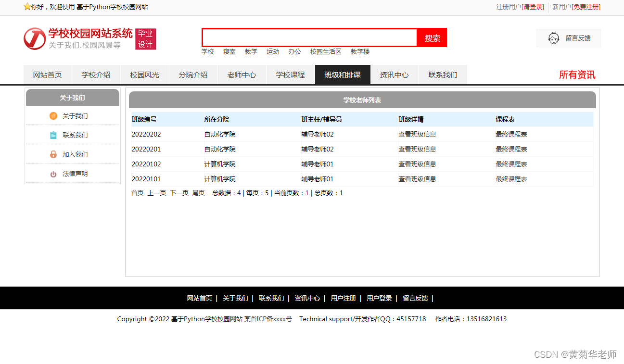Click the lock icon beside 加入我们
Viewport: 624px width, 364px height.
52,154
